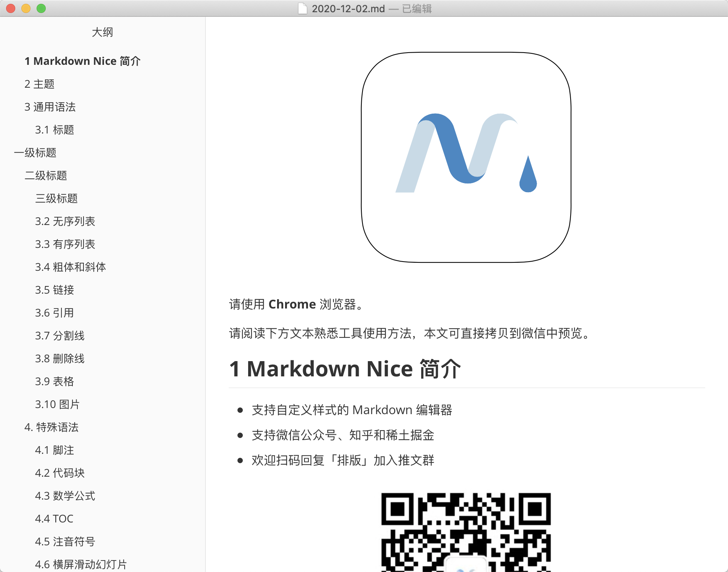Click the 已编辑 status in title bar
728x572 pixels.
[x=417, y=8]
